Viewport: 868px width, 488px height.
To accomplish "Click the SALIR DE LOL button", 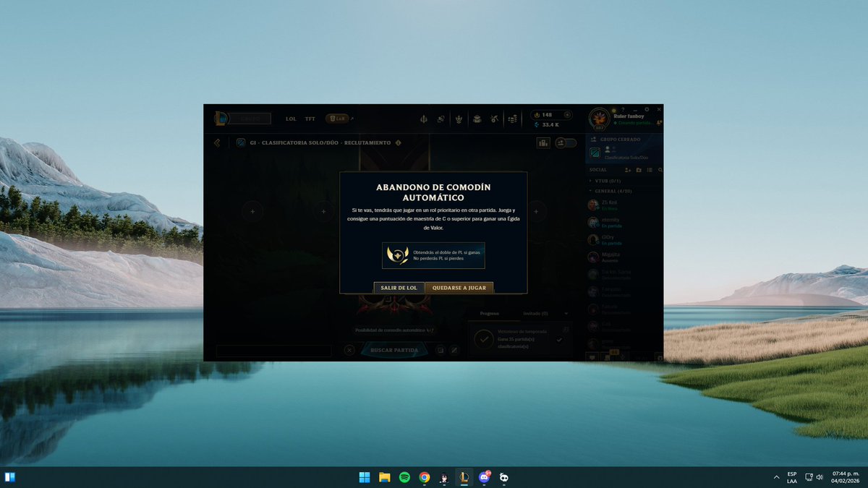I will 399,288.
